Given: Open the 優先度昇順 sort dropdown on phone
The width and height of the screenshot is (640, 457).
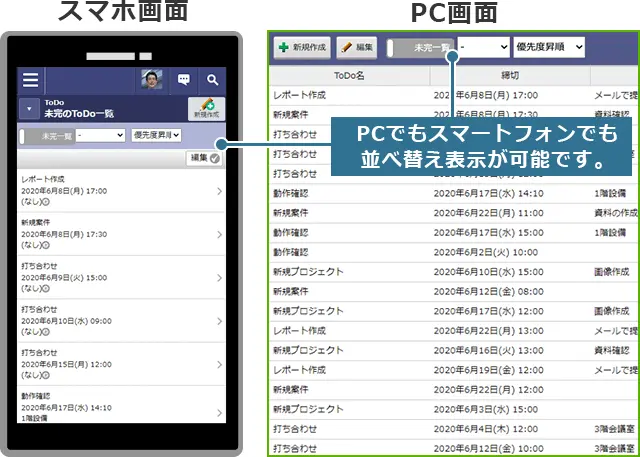Looking at the screenshot, I should coord(156,135).
